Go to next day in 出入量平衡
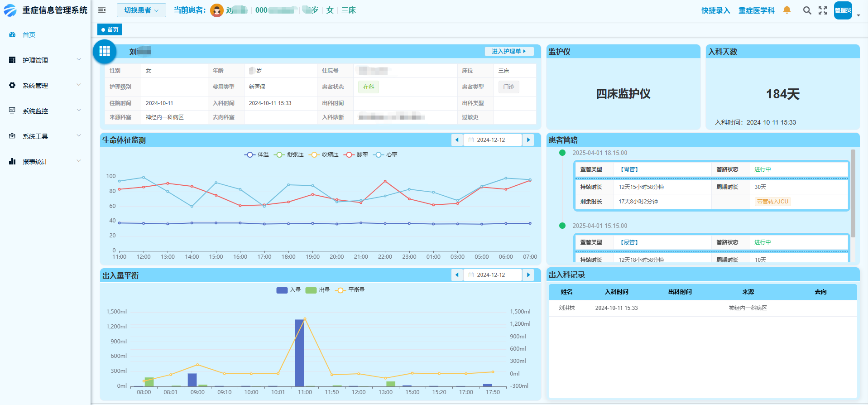868x405 pixels. click(x=528, y=275)
